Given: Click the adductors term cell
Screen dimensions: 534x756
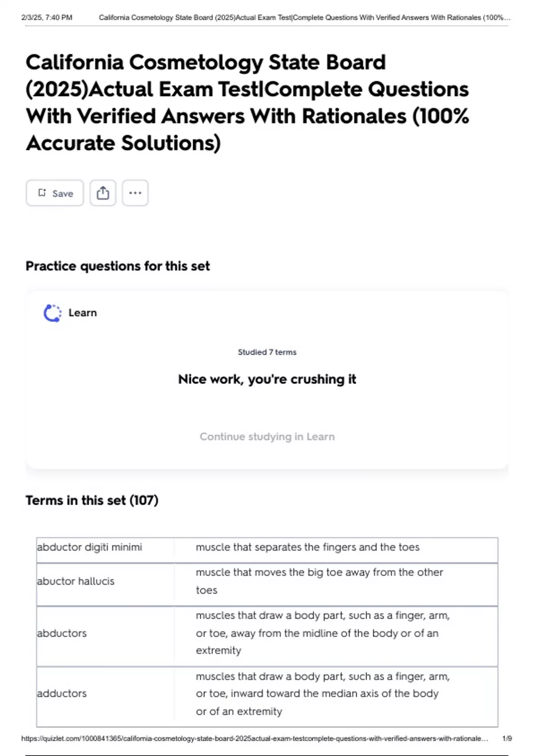Looking at the screenshot, I should pos(62,693).
